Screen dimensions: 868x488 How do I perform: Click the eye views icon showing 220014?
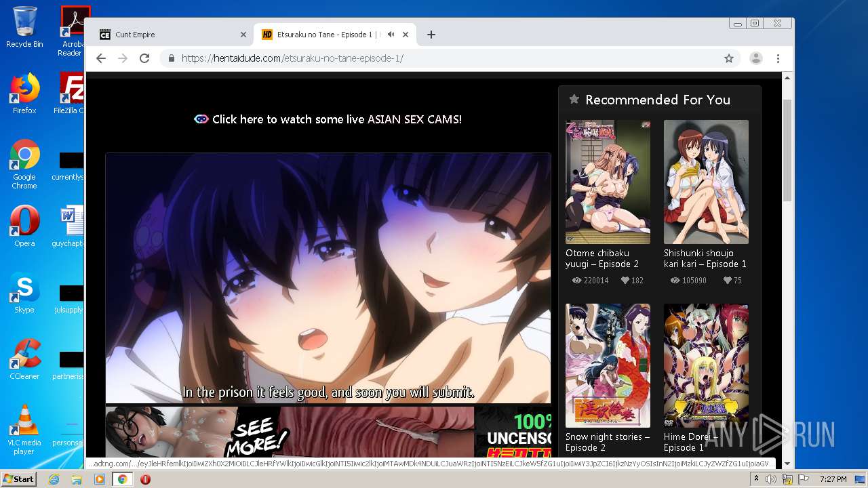(577, 281)
